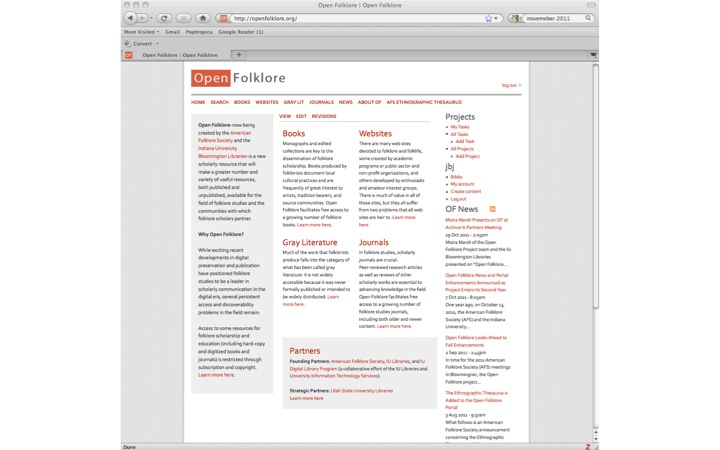Collapse the All Tasks tree item
The height and width of the screenshot is (450, 720).
pyautogui.click(x=448, y=134)
